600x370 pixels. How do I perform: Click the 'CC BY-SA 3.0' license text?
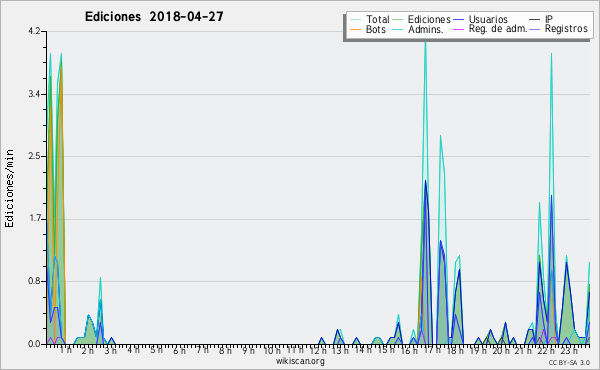[569, 363]
